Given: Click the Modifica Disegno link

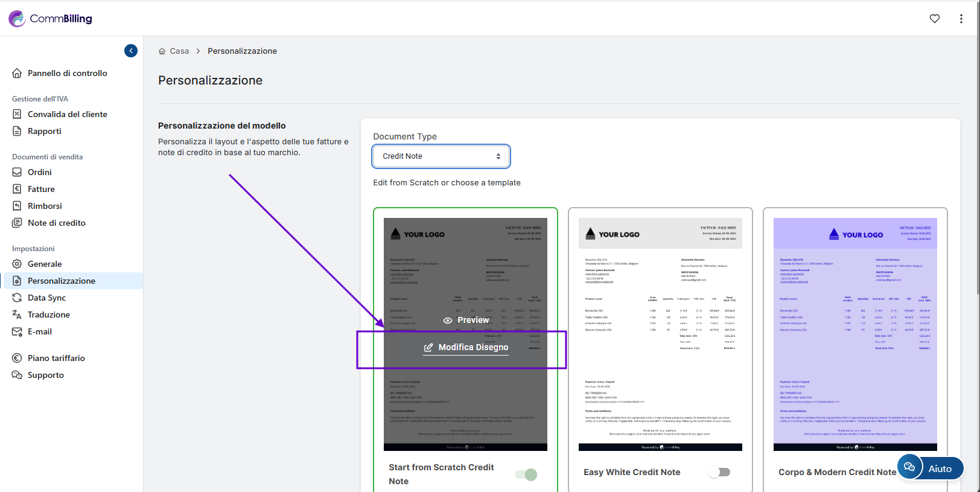Looking at the screenshot, I should [x=473, y=348].
